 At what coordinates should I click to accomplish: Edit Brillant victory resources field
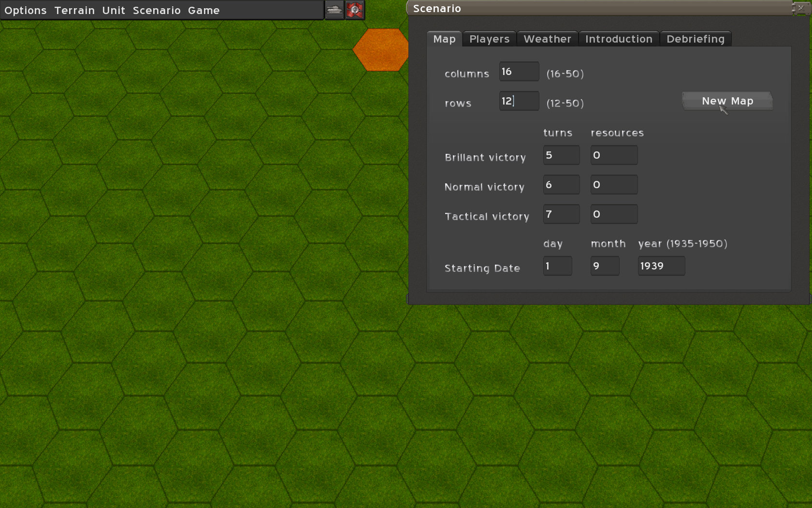point(614,155)
